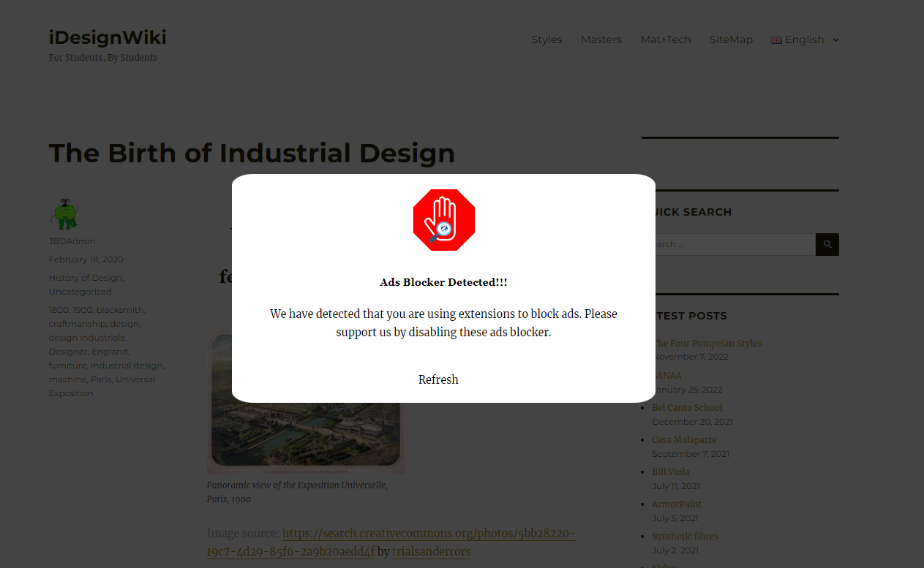This screenshot has height=568, width=924.
Task: Click JBDAdmin's green monster avatar
Action: (x=64, y=213)
